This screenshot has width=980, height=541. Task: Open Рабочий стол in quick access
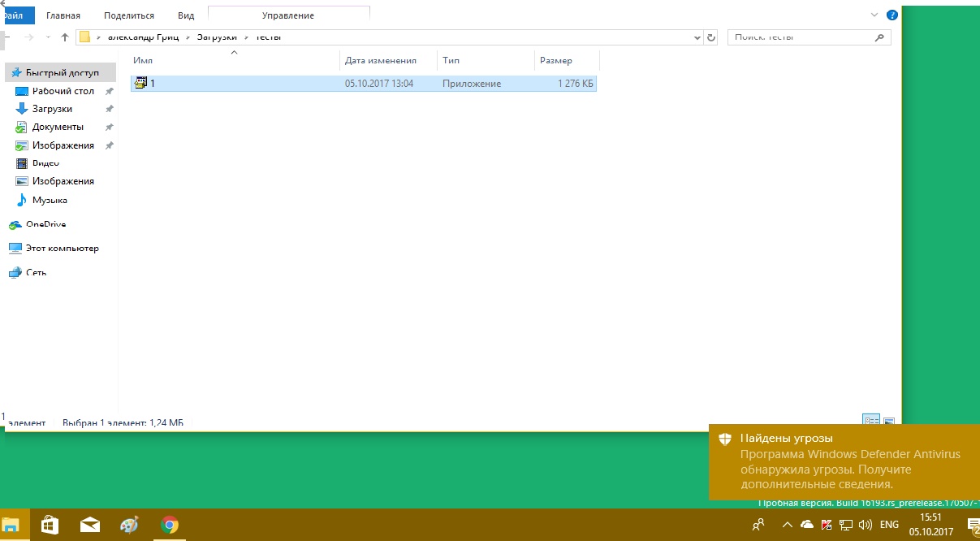(x=63, y=91)
